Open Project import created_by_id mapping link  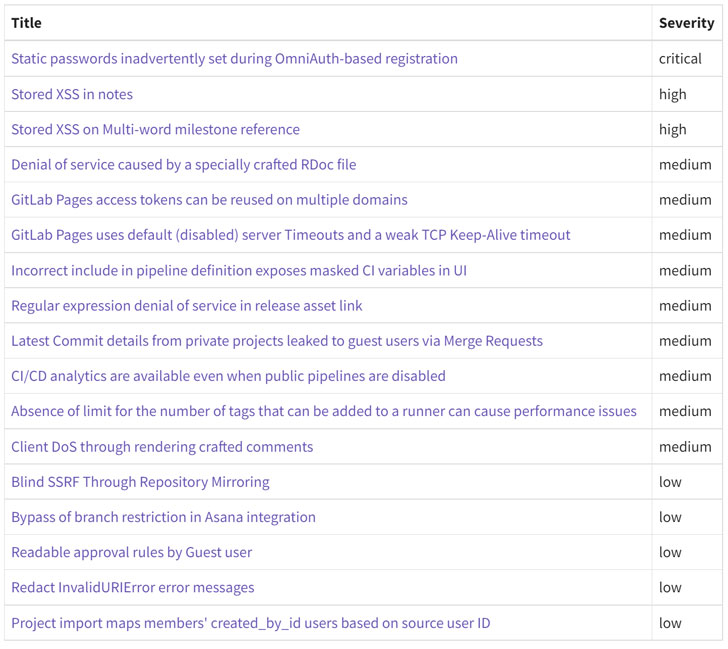pos(250,623)
